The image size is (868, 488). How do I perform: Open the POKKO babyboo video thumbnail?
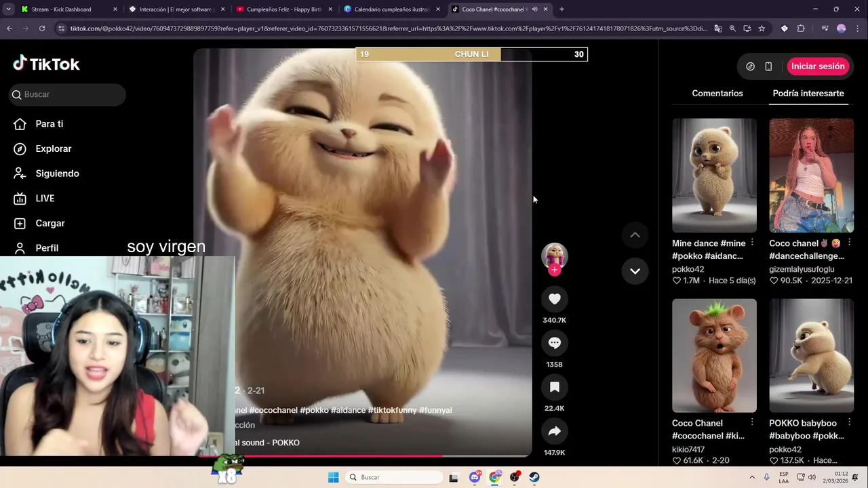[811, 356]
